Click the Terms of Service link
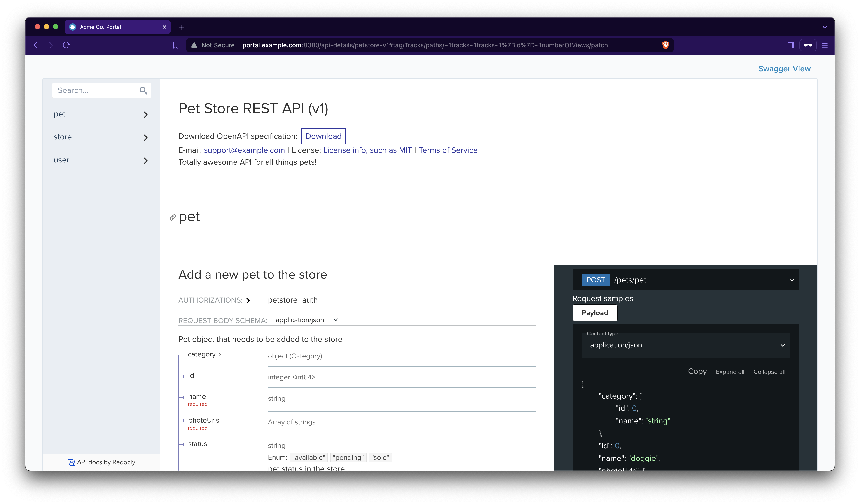Viewport: 860px width, 504px height. (448, 150)
